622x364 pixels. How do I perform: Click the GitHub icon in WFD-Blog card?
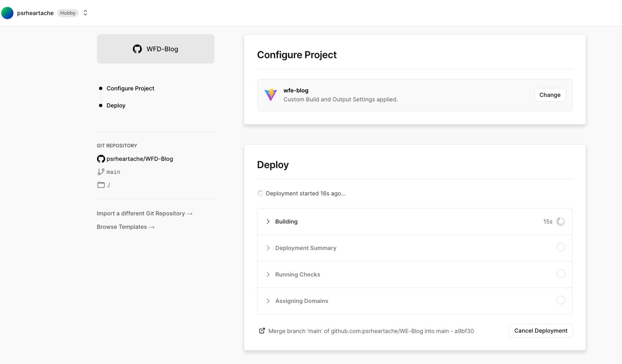pyautogui.click(x=137, y=49)
